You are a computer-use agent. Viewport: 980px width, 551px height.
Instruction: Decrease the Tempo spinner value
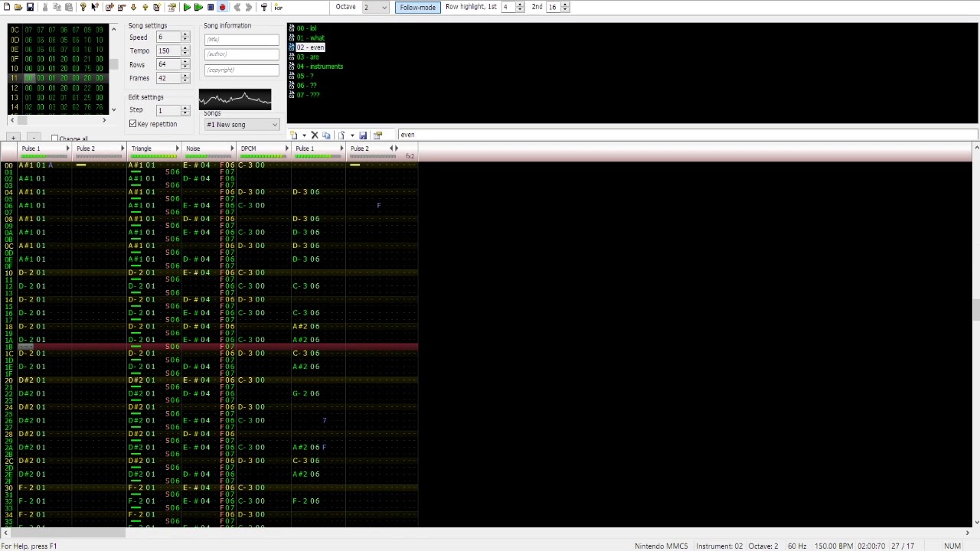[185, 53]
